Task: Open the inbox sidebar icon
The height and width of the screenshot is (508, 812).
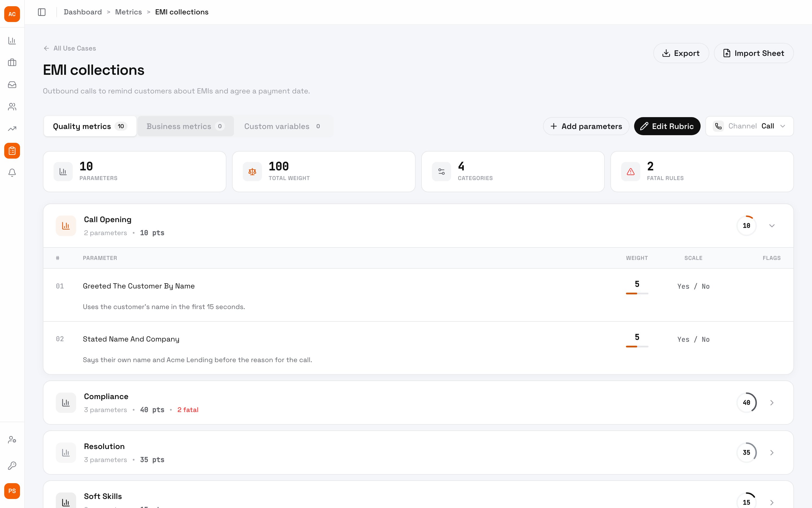Action: (x=12, y=85)
